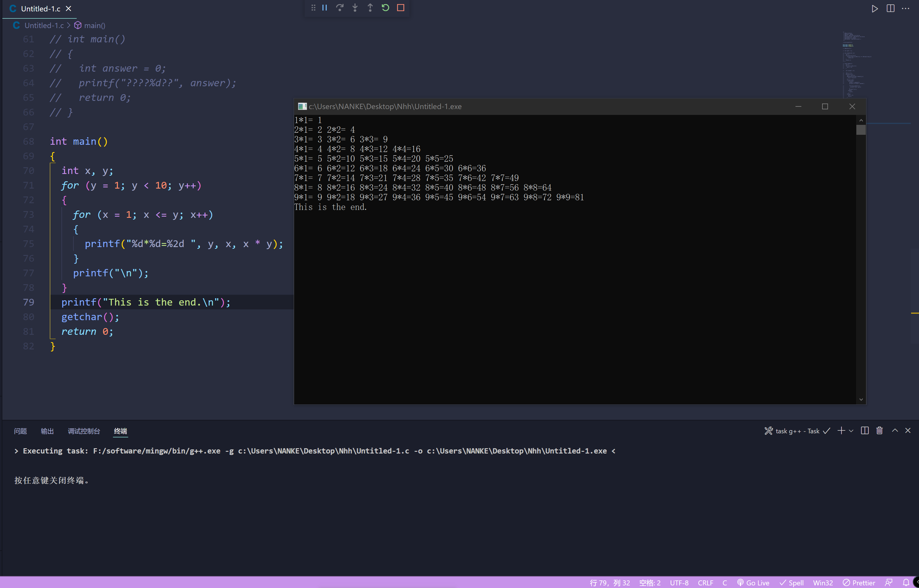Pause the debug session
This screenshot has height=588, width=919.
[x=324, y=8]
